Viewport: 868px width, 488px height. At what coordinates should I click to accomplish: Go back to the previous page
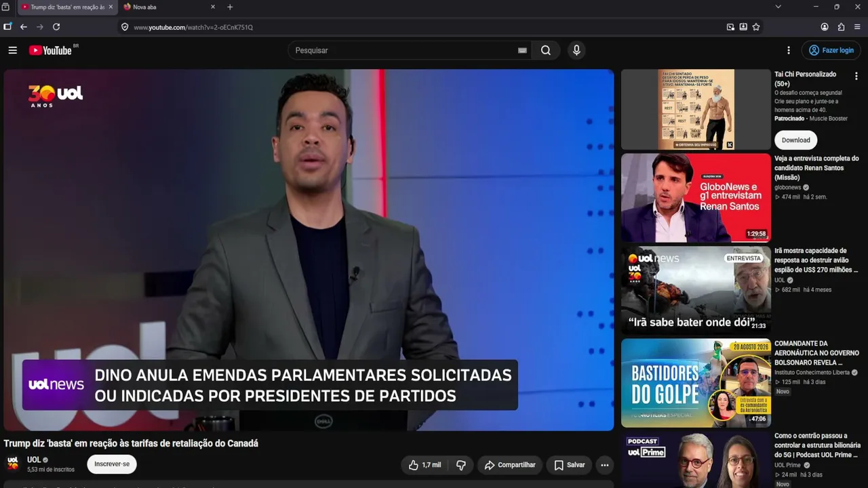(x=24, y=27)
